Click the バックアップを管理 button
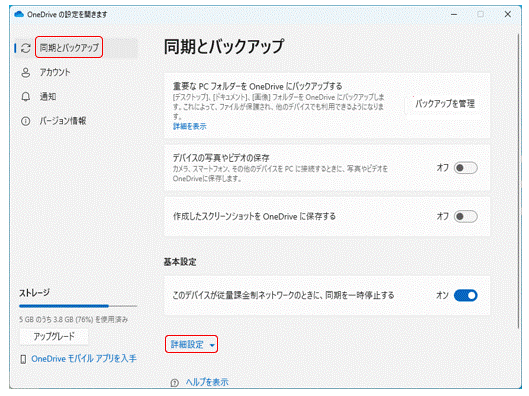 point(445,104)
